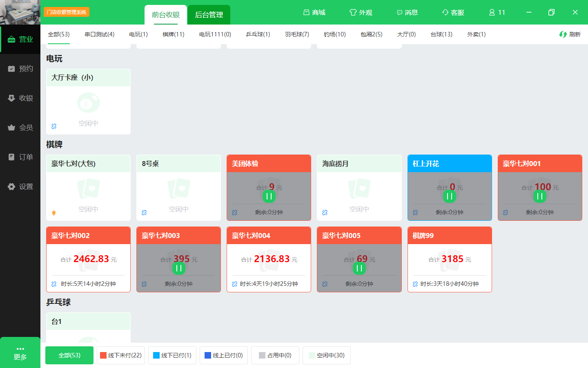588x368 pixels.
Task: Click pause button on 豪华七对003 card
Action: point(178,268)
